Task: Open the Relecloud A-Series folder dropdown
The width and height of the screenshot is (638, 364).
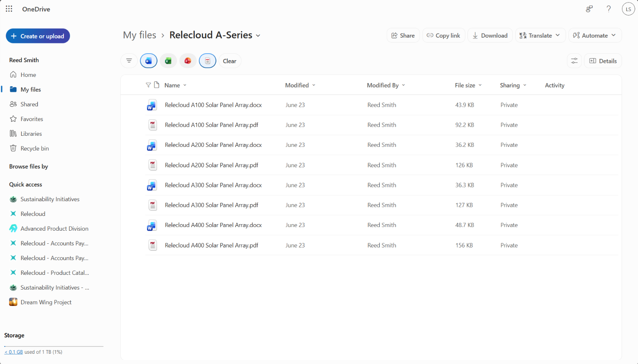Action: click(x=258, y=36)
